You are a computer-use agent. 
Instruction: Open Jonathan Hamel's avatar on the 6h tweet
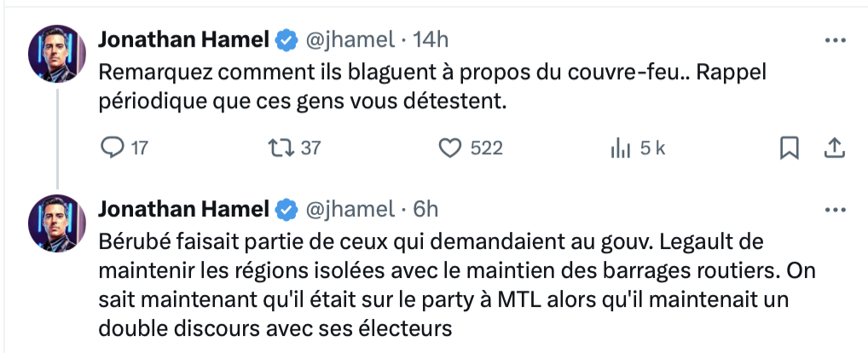click(57, 223)
